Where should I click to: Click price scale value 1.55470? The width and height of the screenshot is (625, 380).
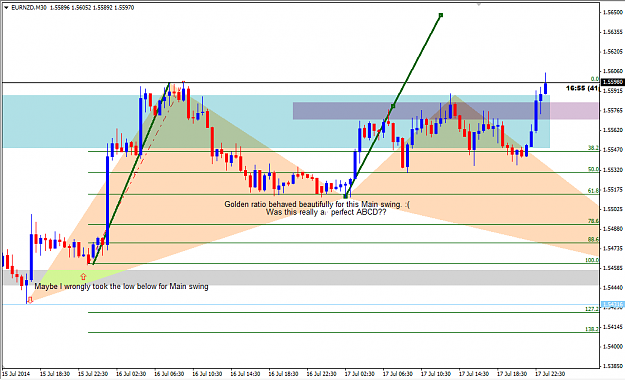point(613,150)
